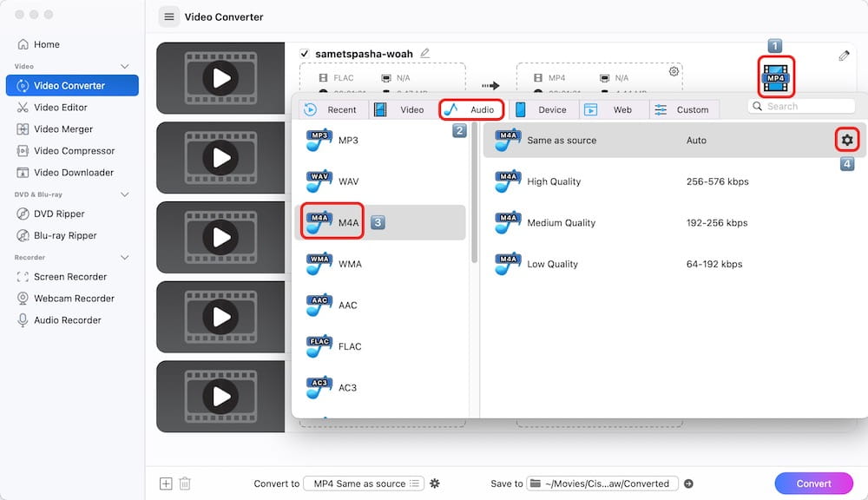Screen dimensions: 868x500
Task: Select Video Converter in sidebar
Action: click(x=72, y=86)
